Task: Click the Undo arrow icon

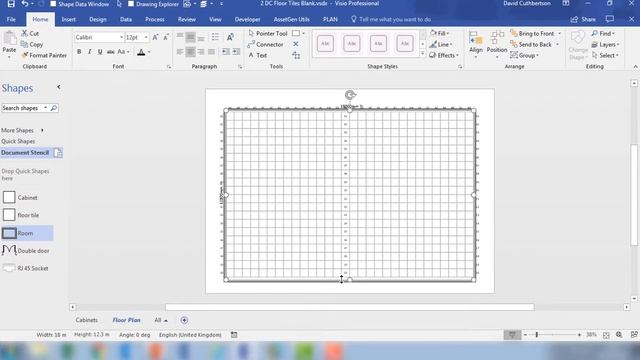Action: click(25, 4)
